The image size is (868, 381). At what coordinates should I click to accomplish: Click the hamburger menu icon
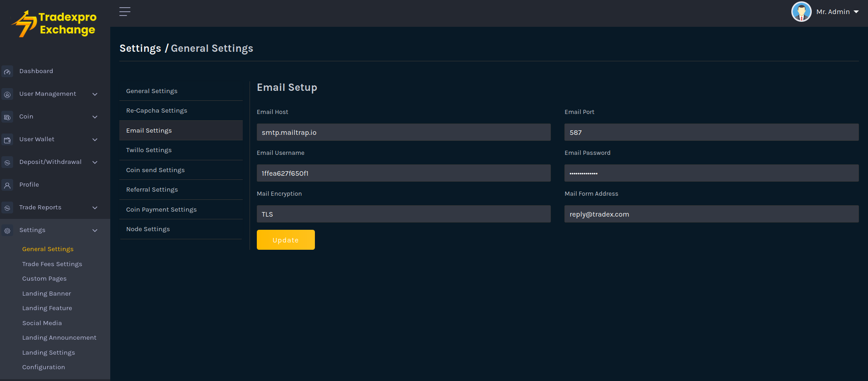click(x=125, y=12)
